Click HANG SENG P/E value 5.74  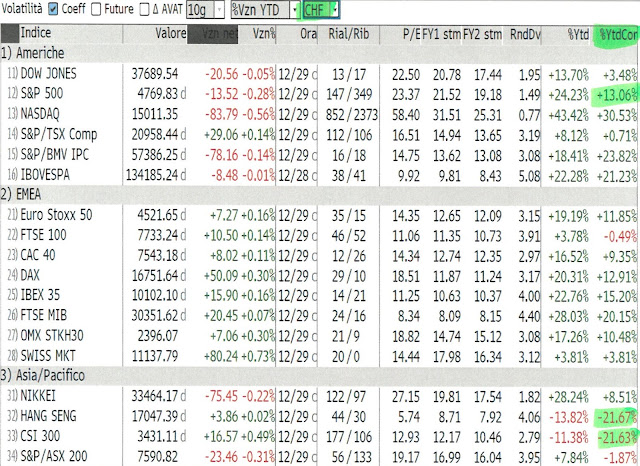click(x=409, y=417)
